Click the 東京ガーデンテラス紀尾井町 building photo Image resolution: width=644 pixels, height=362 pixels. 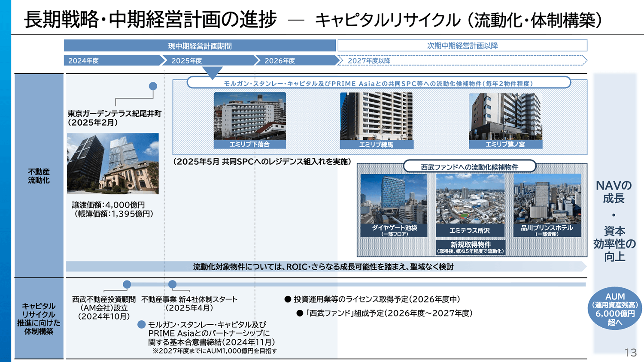(113, 163)
